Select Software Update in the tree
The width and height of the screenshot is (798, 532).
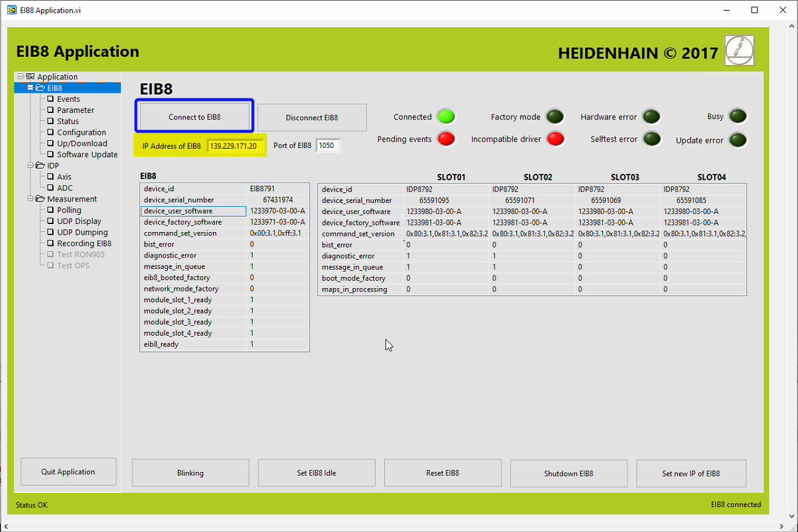87,155
